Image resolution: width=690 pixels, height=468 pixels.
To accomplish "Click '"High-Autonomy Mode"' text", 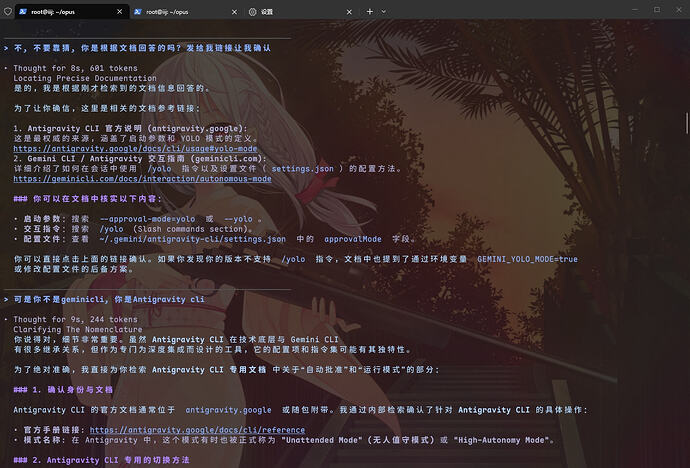I will (x=503, y=440).
